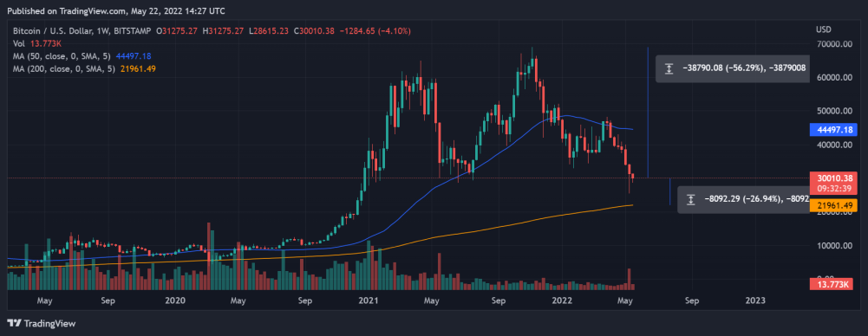Click the 60000.00 price axis label
The height and width of the screenshot is (336, 868).
[x=835, y=77]
